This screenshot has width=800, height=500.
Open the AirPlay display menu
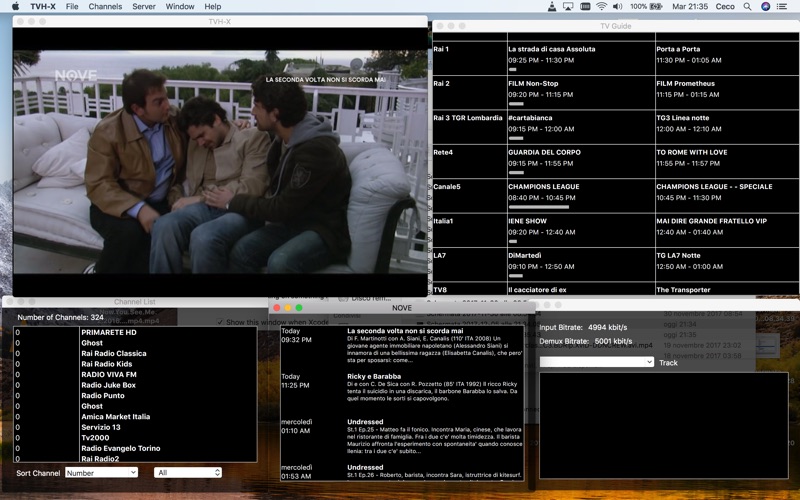point(568,6)
